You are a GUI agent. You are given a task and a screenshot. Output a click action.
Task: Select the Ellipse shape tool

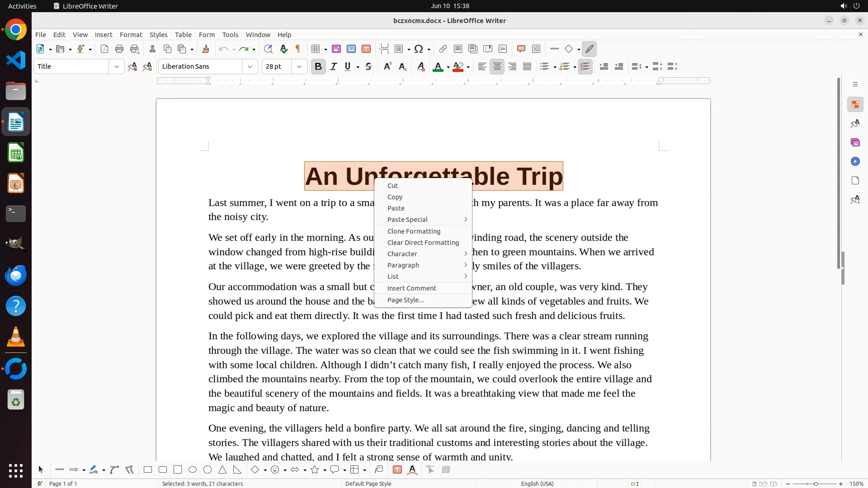coord(193,470)
